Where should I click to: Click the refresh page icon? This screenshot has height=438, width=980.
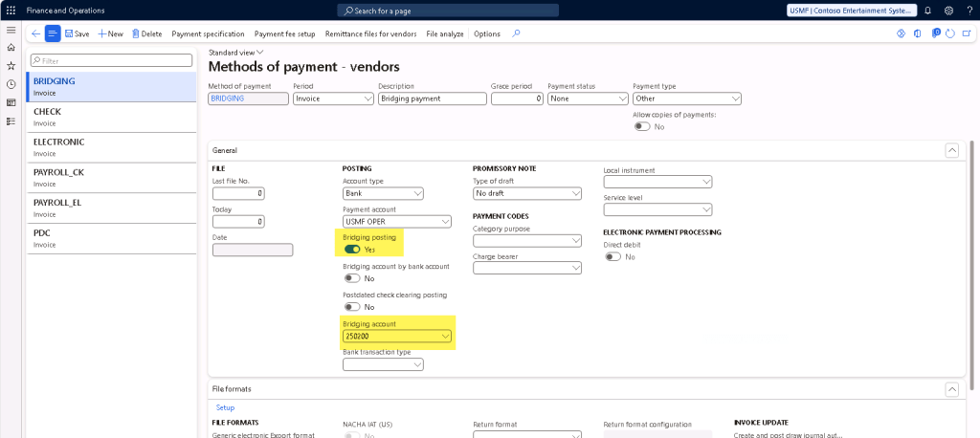[949, 33]
